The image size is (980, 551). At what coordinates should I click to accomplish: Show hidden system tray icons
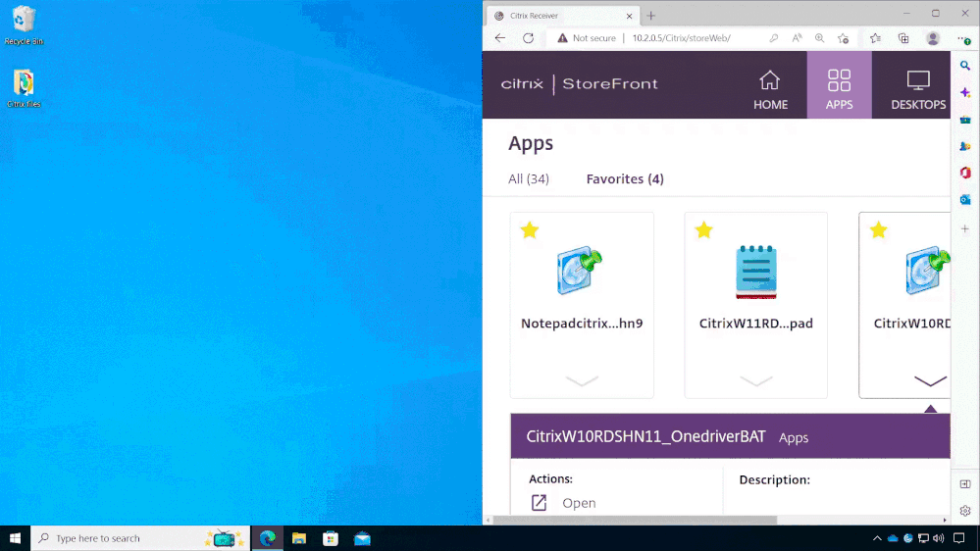[877, 538]
